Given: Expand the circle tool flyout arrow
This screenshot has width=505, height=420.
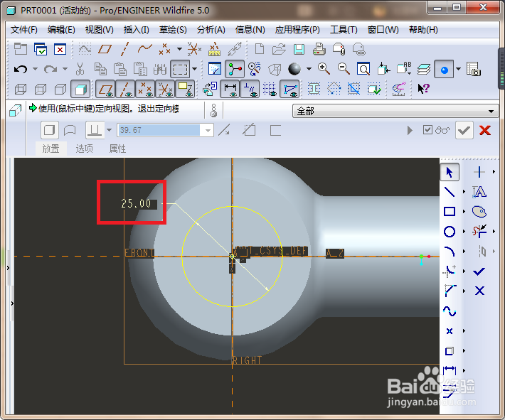Looking at the screenshot, I should click(x=464, y=232).
